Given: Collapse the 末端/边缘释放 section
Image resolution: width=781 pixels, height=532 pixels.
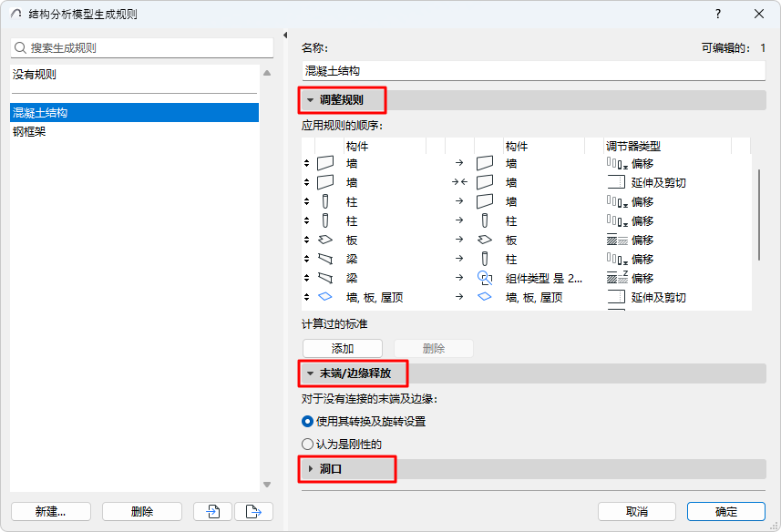Looking at the screenshot, I should coord(311,373).
